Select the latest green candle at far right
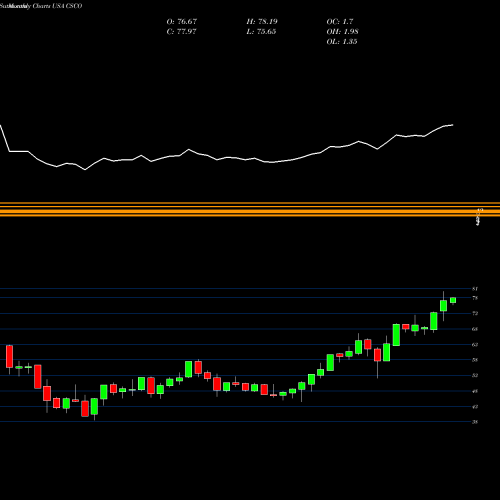Screen dimensions: 500x500 tap(453, 300)
